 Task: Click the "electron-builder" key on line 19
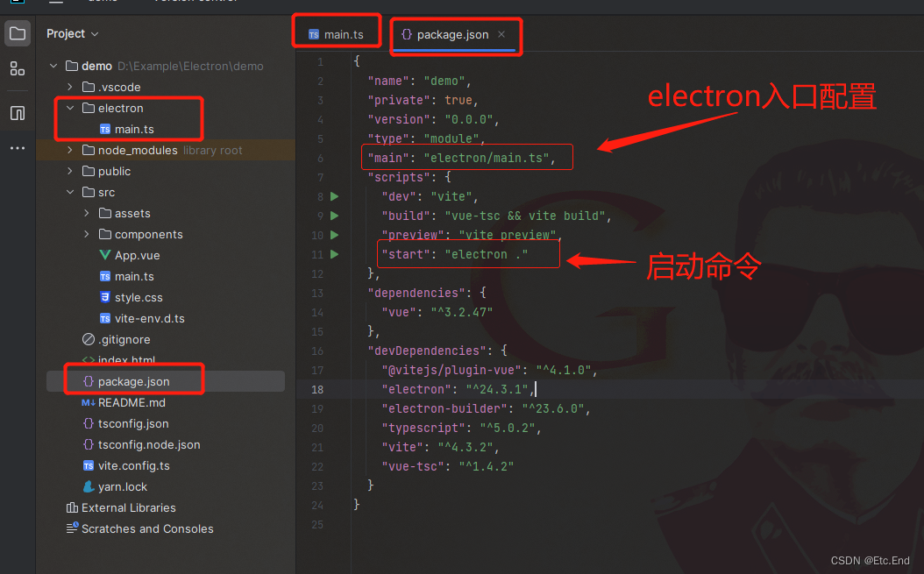444,409
